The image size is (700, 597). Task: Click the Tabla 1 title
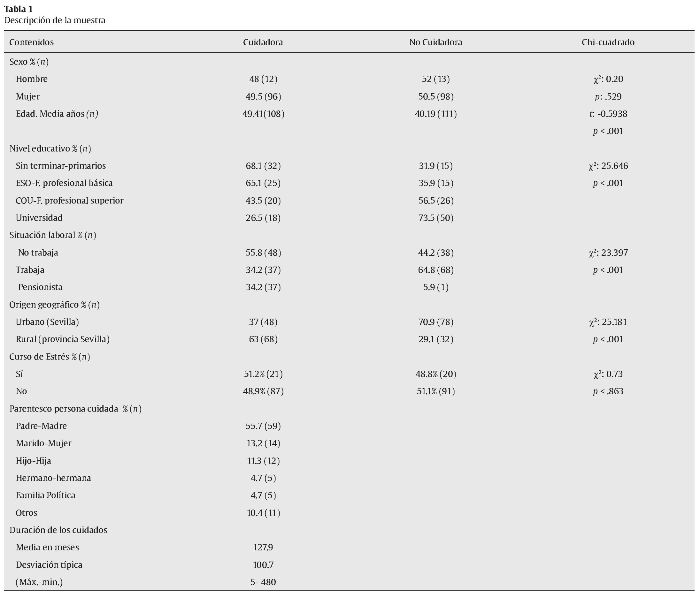(x=19, y=9)
